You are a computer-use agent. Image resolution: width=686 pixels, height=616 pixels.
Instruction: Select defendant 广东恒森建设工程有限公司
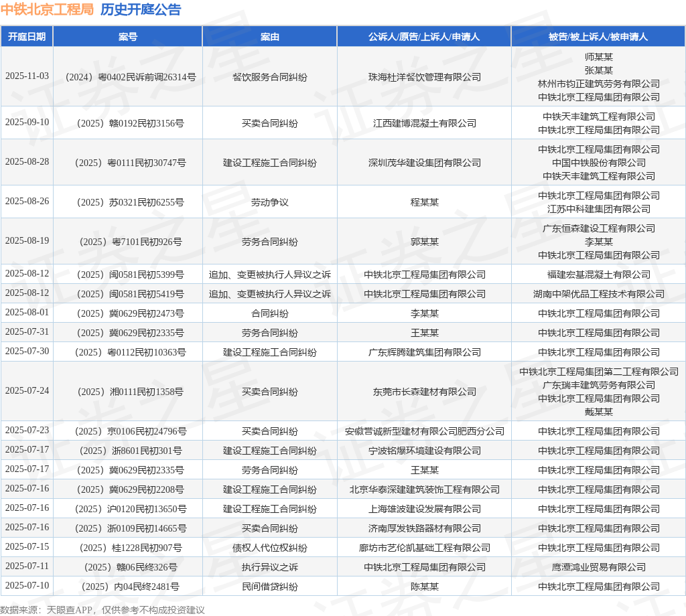(x=598, y=228)
